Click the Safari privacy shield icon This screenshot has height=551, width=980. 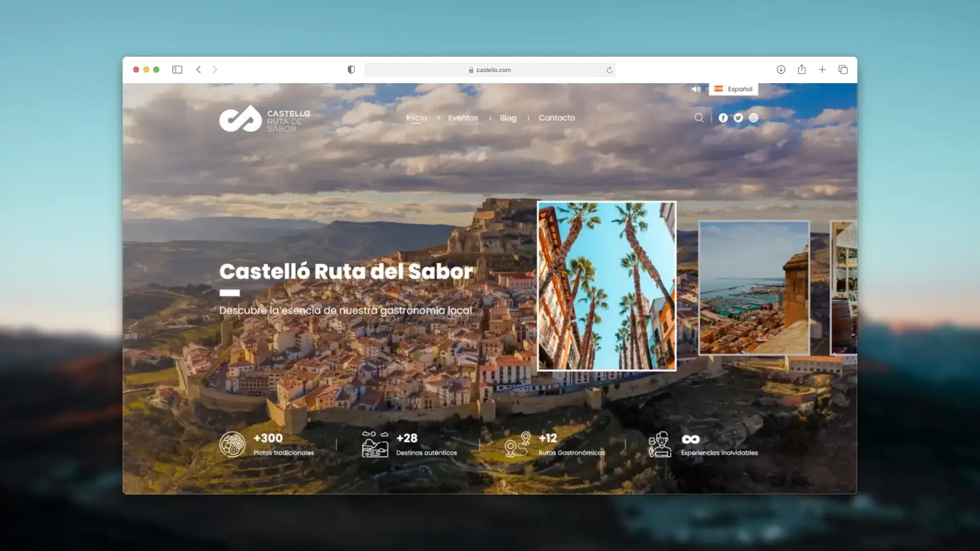pos(351,70)
